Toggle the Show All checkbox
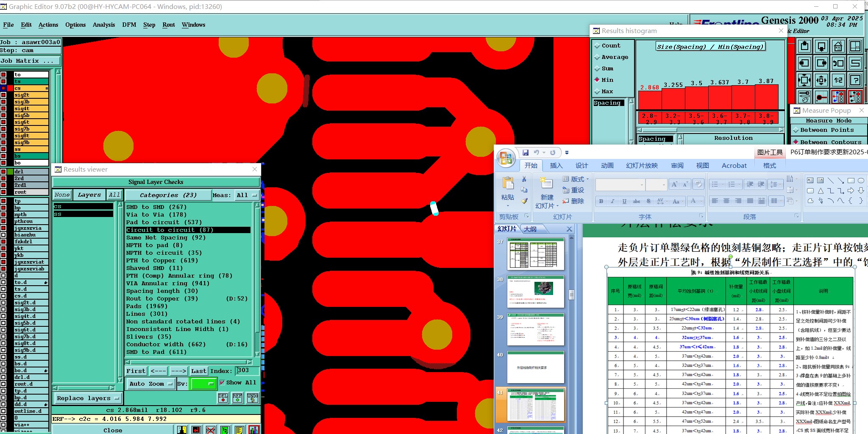The width and height of the screenshot is (868, 434). 222,382
